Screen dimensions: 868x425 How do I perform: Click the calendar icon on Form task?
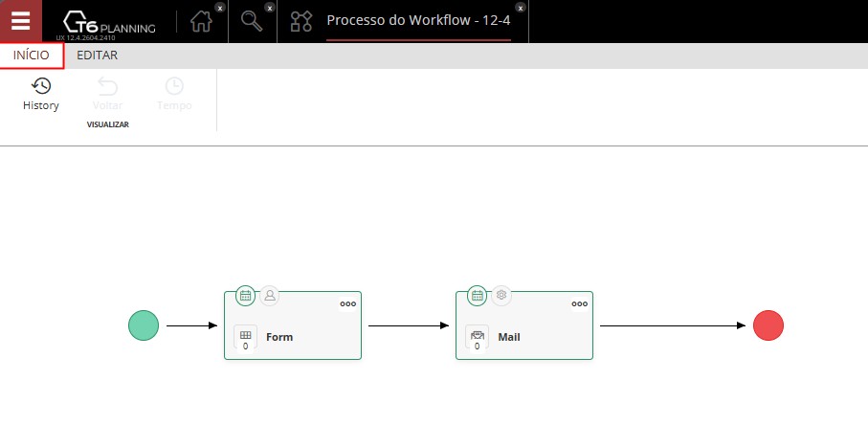pos(245,296)
